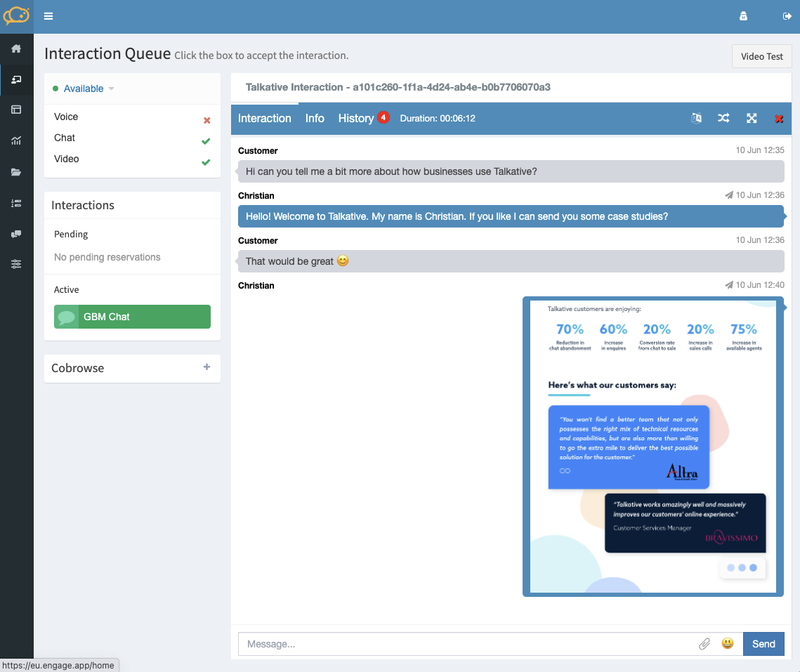This screenshot has height=672, width=800.
Task: Attach a file with paperclip icon
Action: click(x=704, y=644)
